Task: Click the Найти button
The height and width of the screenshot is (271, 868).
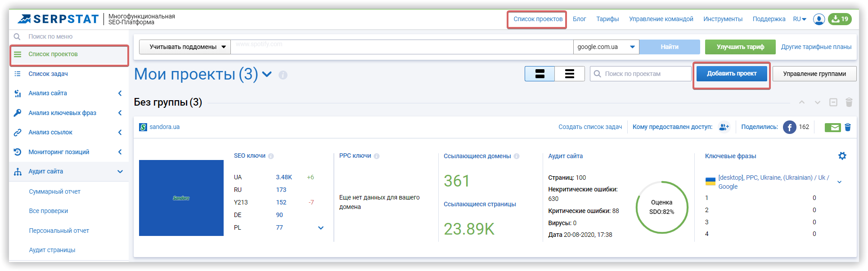Action: [670, 47]
